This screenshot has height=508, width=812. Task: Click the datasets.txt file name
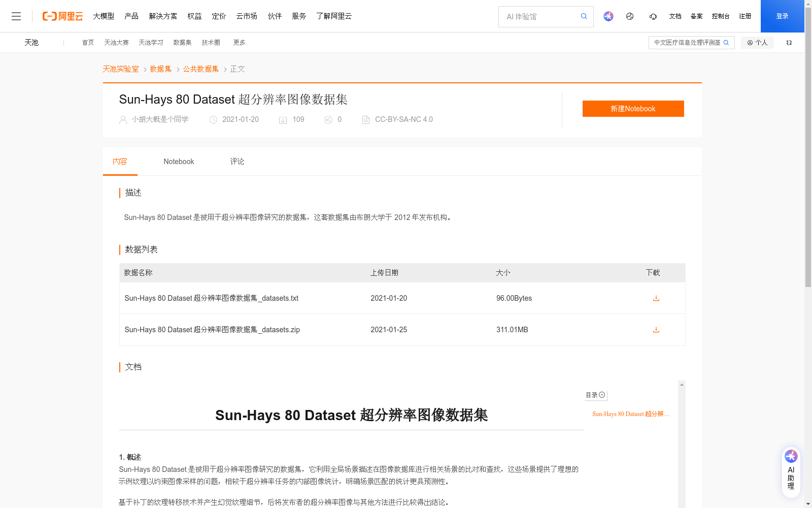click(x=212, y=298)
